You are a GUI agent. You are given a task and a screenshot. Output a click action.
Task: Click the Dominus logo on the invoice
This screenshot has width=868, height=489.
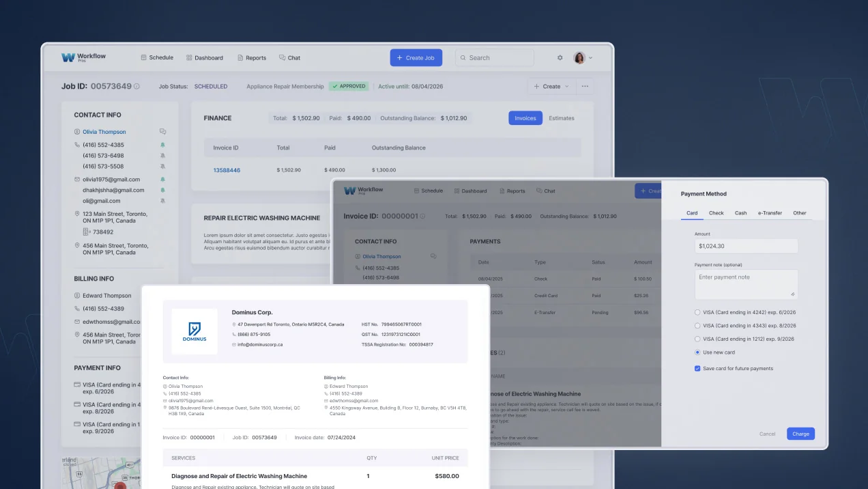click(194, 331)
